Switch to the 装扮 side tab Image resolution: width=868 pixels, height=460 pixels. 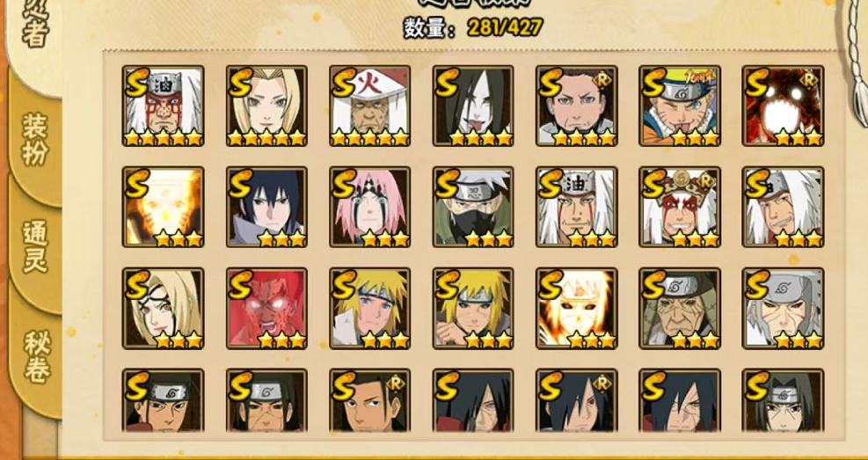coord(35,139)
